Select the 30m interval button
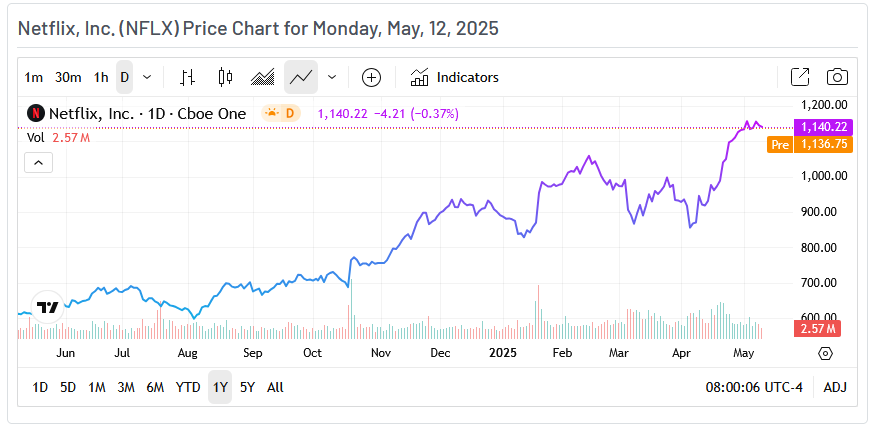The height and width of the screenshot is (428, 875). click(x=68, y=77)
